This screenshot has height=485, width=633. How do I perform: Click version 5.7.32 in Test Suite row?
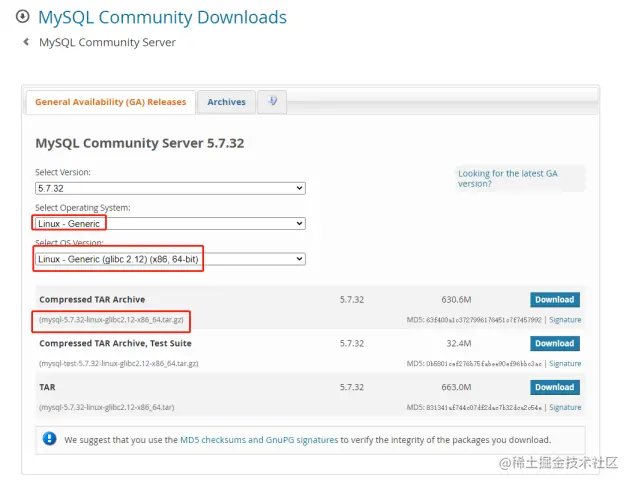tap(352, 343)
